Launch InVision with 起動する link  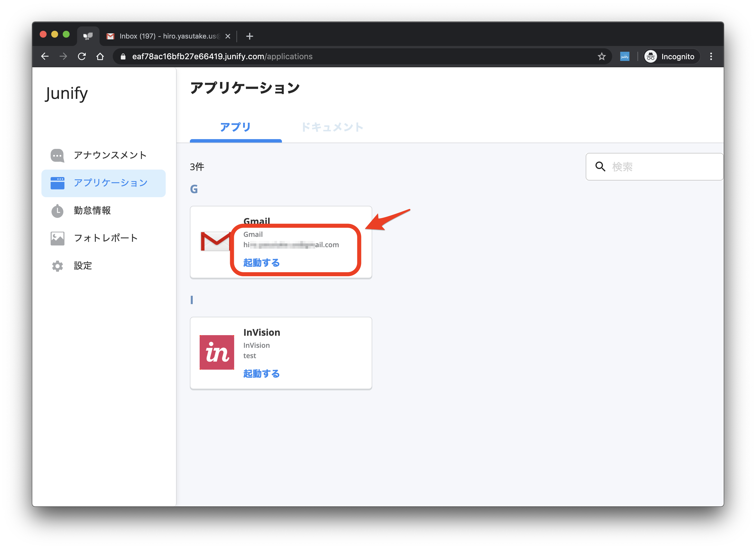[261, 373]
